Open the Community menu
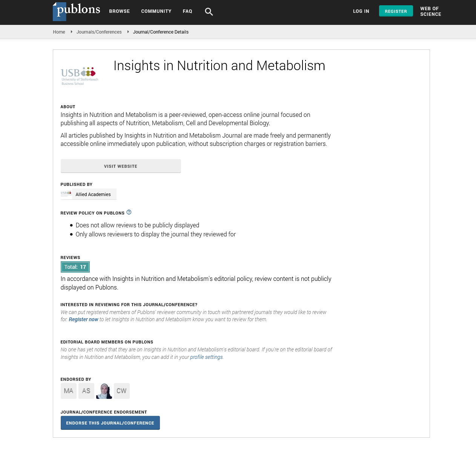476x469 pixels. pyautogui.click(x=156, y=11)
